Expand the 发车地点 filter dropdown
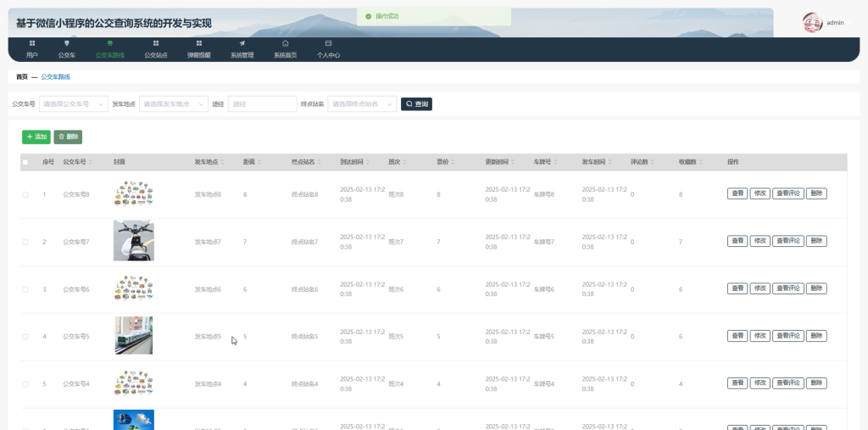Screen dimensions: 868x430 click(173, 103)
